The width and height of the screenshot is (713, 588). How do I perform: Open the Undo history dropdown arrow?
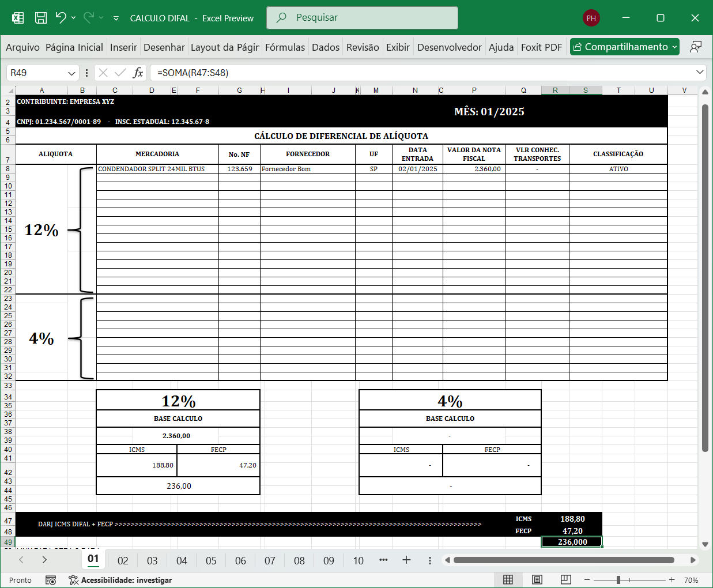click(74, 18)
